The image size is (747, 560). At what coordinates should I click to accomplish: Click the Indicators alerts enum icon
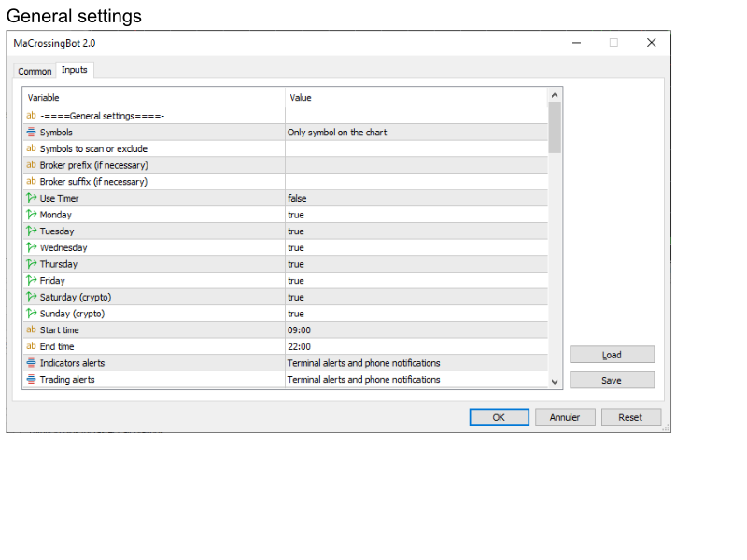(32, 362)
